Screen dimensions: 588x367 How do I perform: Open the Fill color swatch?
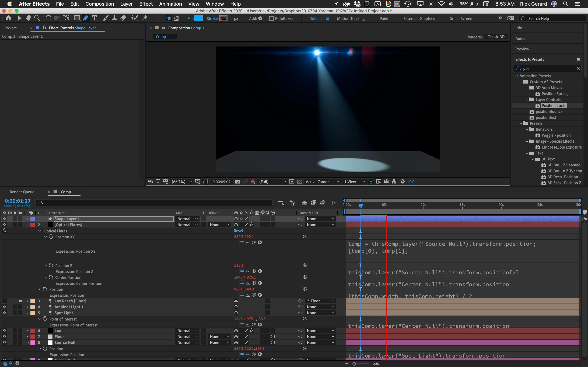pyautogui.click(x=198, y=19)
